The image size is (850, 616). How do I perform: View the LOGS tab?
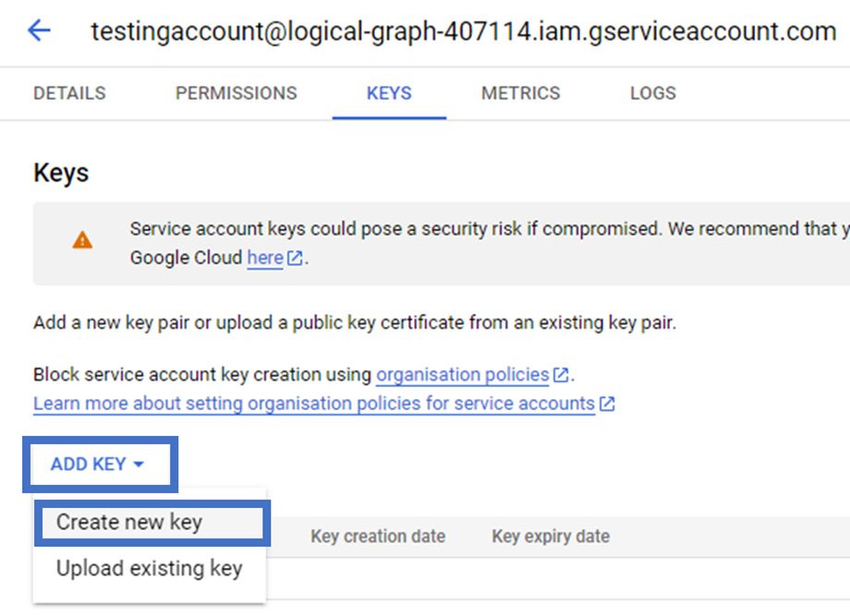click(x=652, y=92)
